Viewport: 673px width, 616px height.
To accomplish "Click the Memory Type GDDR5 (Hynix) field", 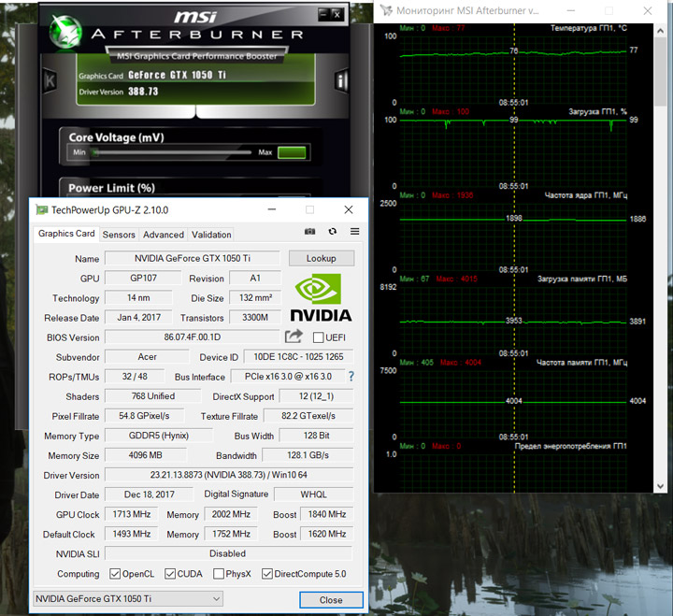I will pyautogui.click(x=158, y=436).
